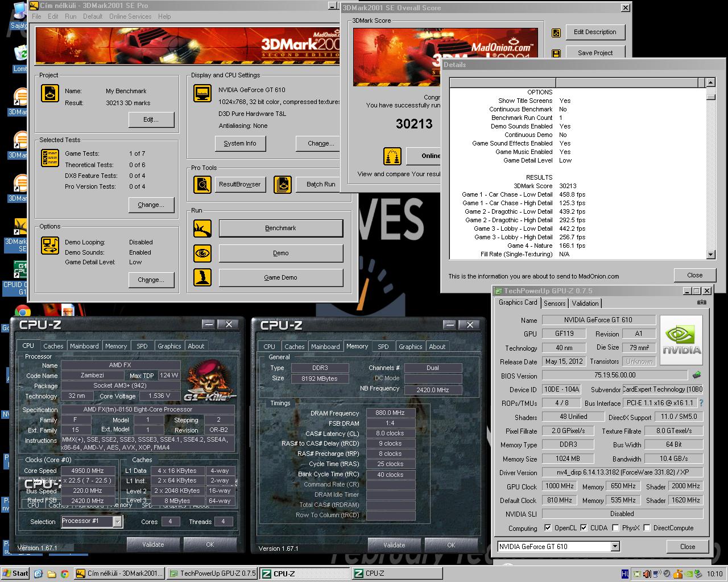
Task: Switch to Sensors tab in GPU-Z
Action: tap(555, 304)
